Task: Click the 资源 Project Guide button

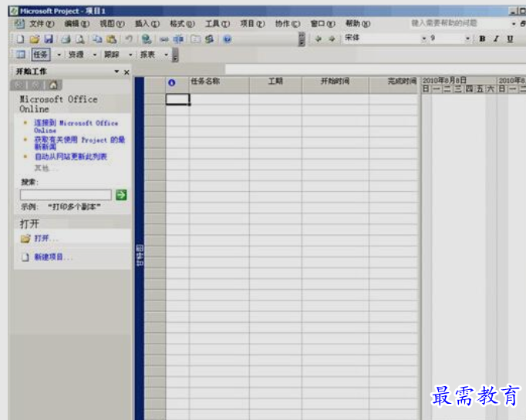Action: [76, 54]
